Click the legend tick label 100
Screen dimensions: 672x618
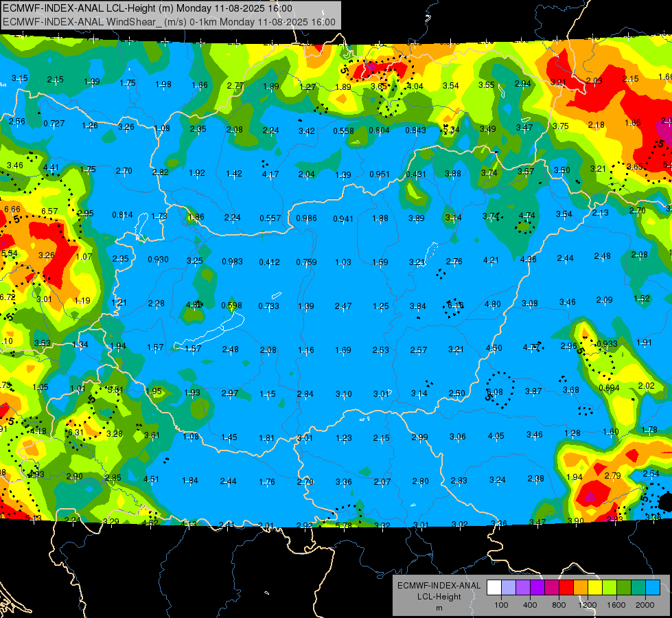pyautogui.click(x=501, y=605)
